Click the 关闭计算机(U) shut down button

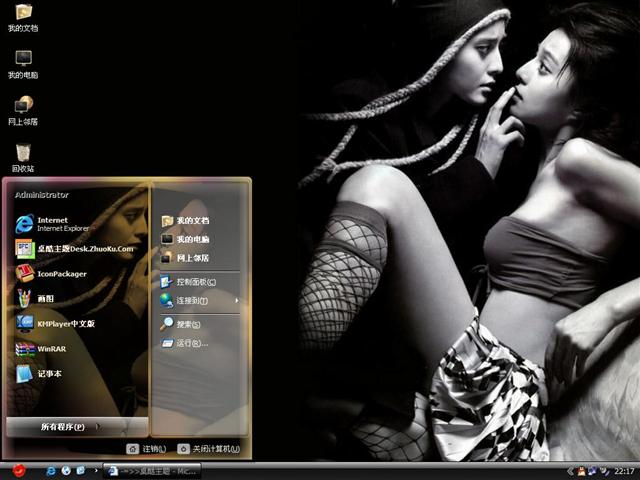[209, 449]
